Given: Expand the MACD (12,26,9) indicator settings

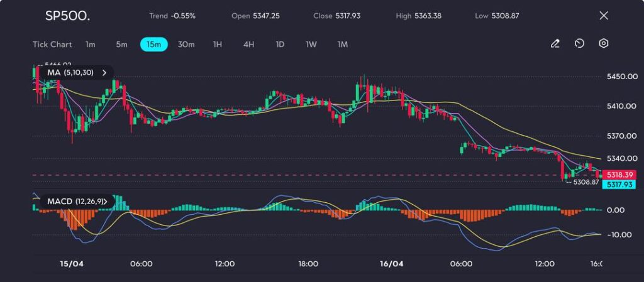Looking at the screenshot, I should coord(105,202).
